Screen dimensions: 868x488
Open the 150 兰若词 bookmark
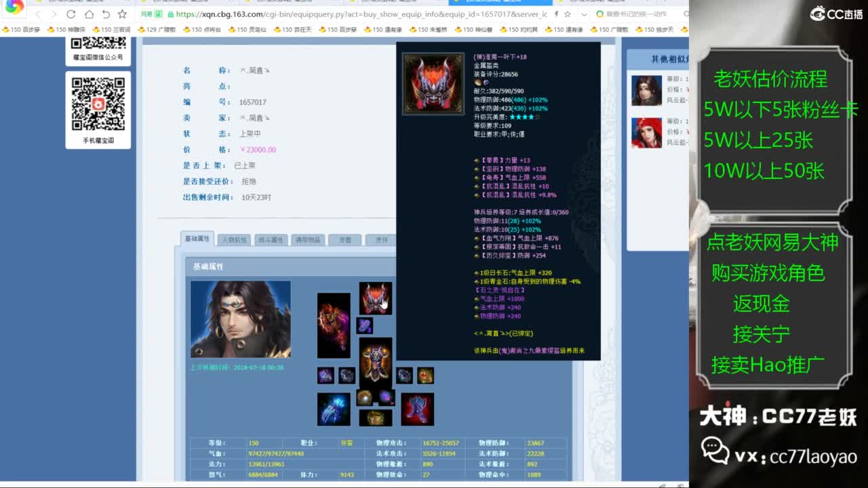click(x=112, y=30)
